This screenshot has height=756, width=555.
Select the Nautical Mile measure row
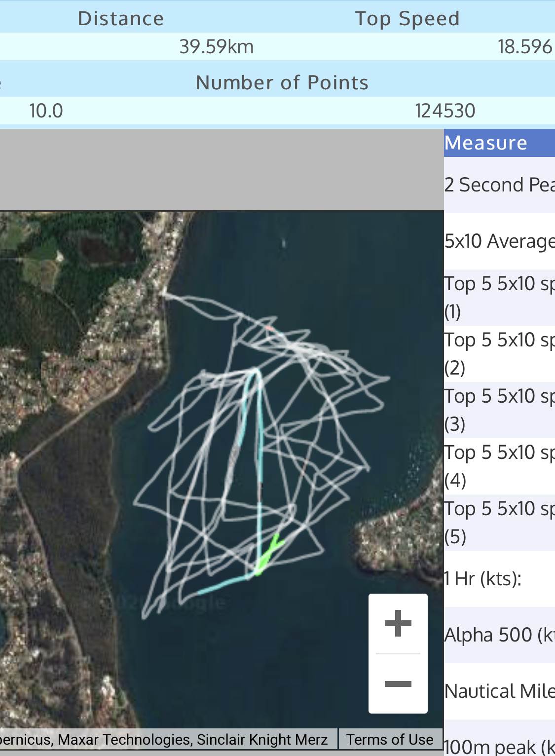pos(499,691)
